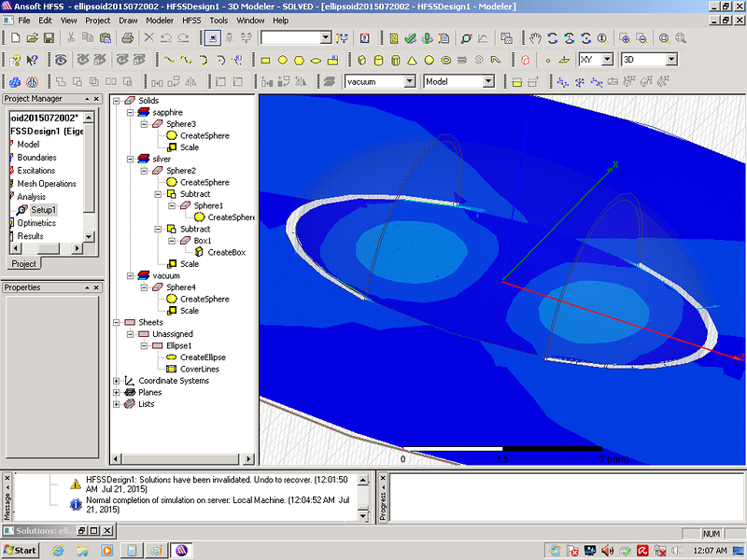Collapse the Solids tree node
Image resolution: width=747 pixels, height=560 pixels.
coord(117,101)
